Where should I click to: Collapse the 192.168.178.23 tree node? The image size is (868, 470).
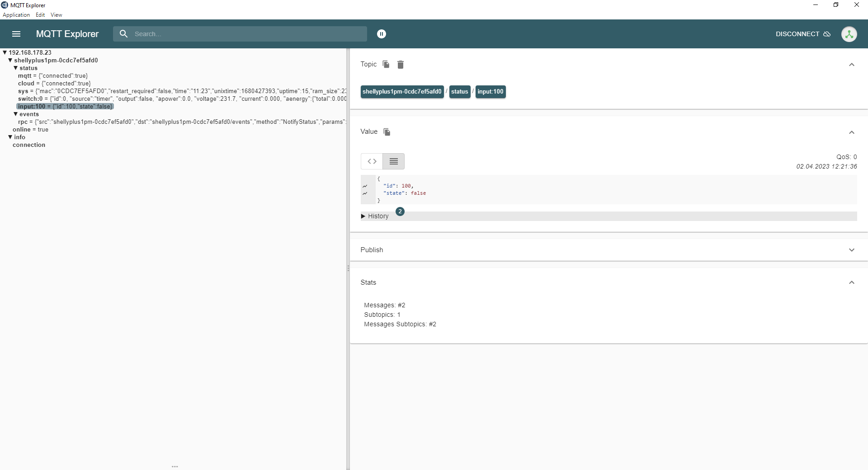coord(5,53)
